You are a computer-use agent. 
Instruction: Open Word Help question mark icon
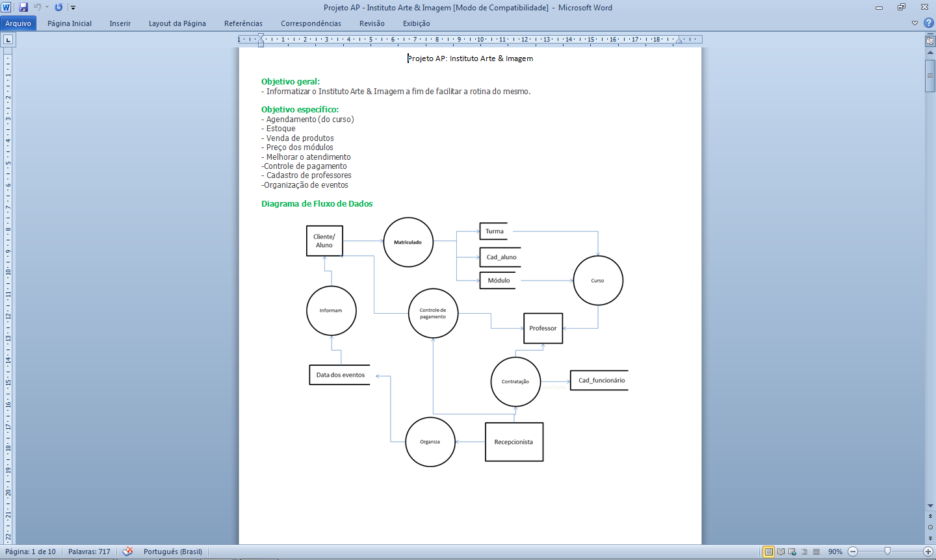coord(928,23)
